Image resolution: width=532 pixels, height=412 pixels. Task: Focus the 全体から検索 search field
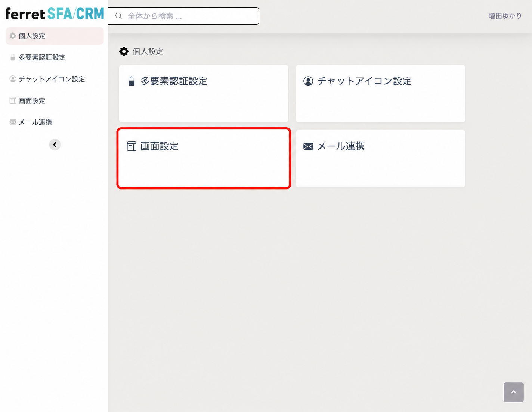(183, 16)
